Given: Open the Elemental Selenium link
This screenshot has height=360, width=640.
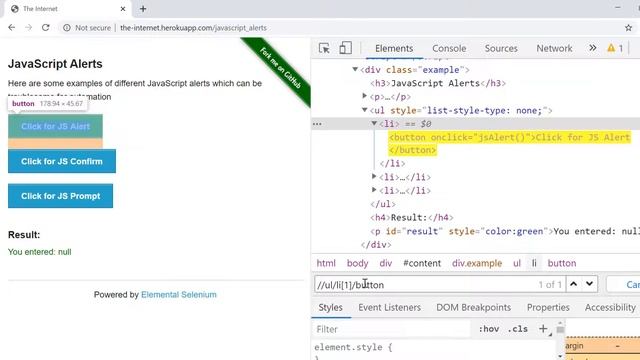Looking at the screenshot, I should tap(179, 294).
